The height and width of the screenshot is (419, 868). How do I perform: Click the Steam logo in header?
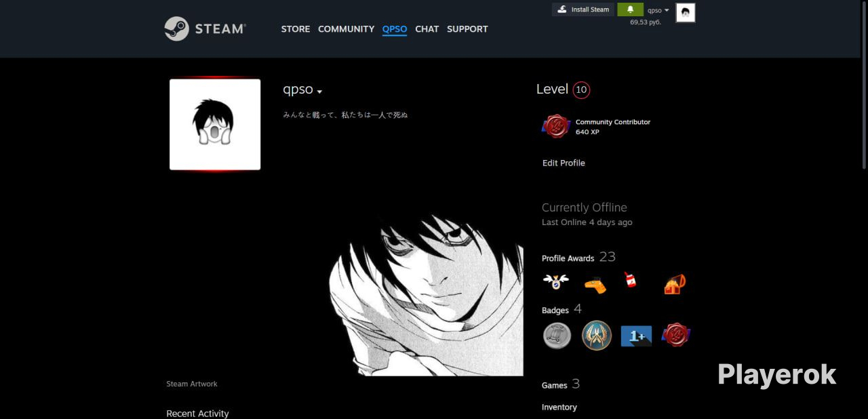point(205,28)
